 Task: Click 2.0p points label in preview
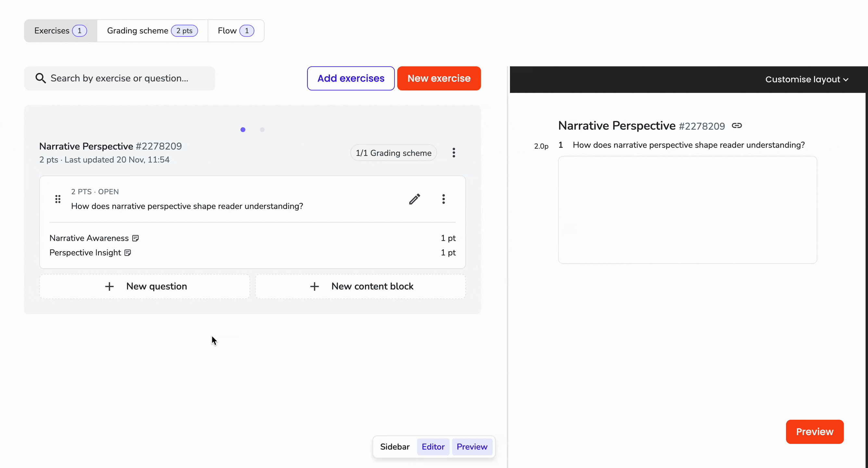[x=541, y=146]
